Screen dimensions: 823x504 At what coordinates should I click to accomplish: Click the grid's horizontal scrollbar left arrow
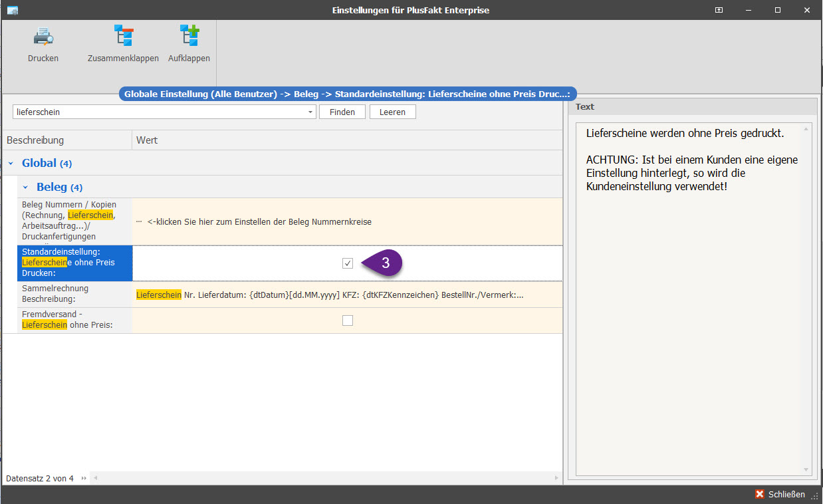[x=95, y=478]
